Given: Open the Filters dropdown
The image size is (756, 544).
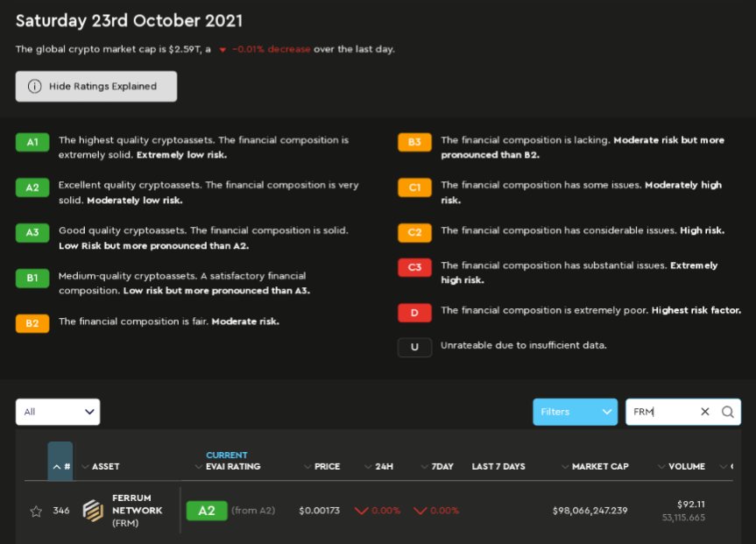Looking at the screenshot, I should click(575, 412).
